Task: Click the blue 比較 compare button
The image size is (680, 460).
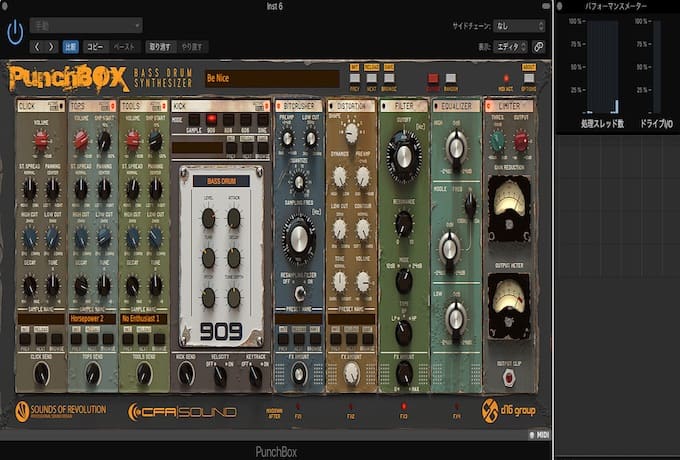Action: coord(70,47)
